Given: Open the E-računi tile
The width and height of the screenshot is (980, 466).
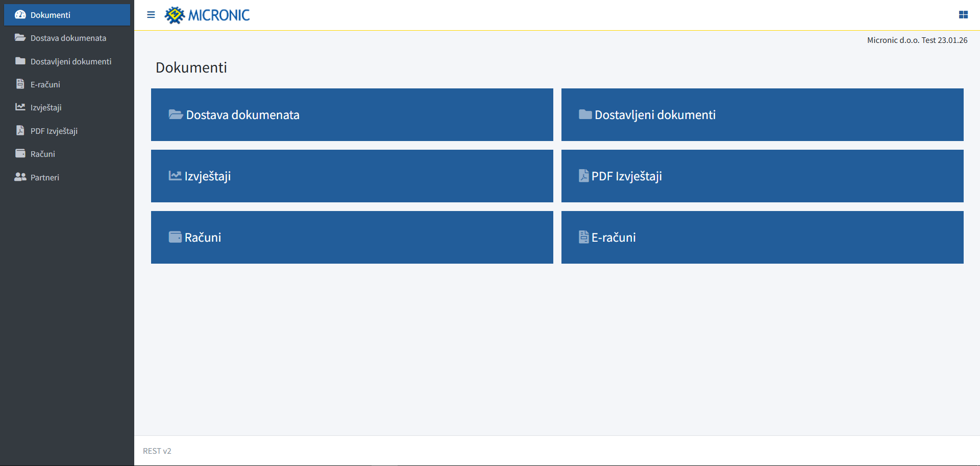Looking at the screenshot, I should click(763, 237).
